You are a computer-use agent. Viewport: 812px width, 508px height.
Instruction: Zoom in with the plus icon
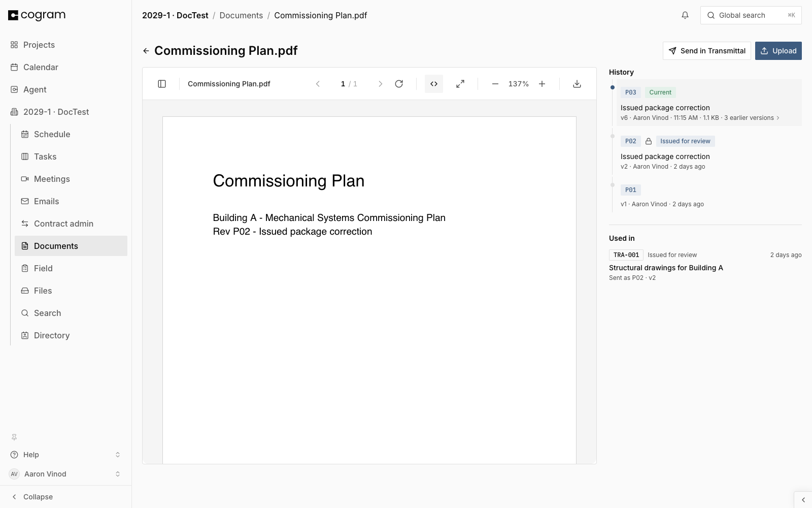542,84
